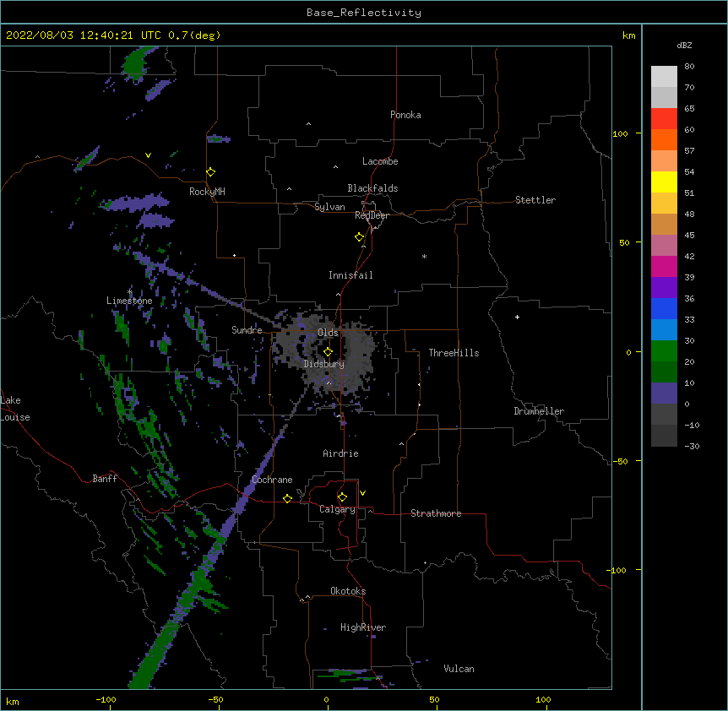Click the yellow radar site marker near Olds

point(329,352)
